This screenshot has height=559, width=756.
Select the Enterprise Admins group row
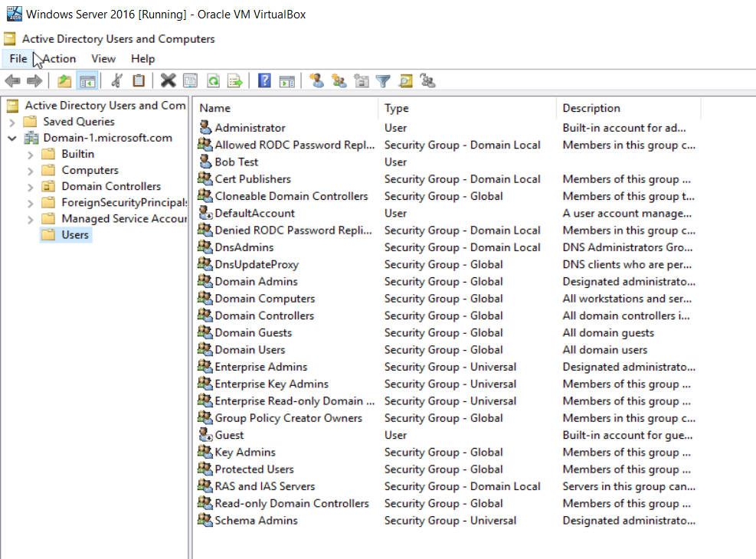(446, 367)
